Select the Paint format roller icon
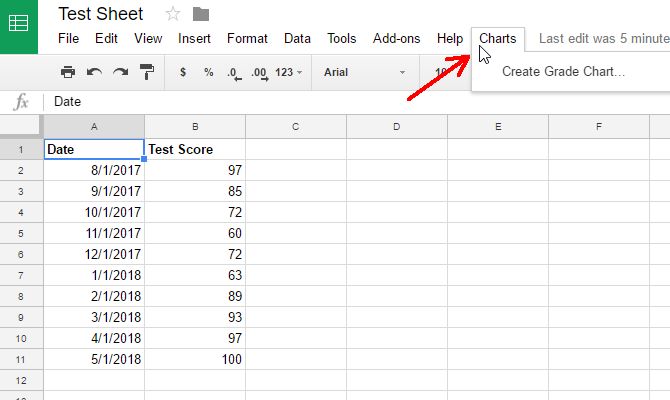 [147, 72]
